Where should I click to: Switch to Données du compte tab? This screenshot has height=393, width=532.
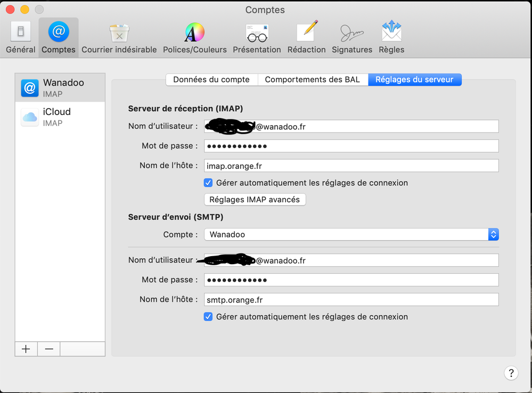[x=211, y=79]
